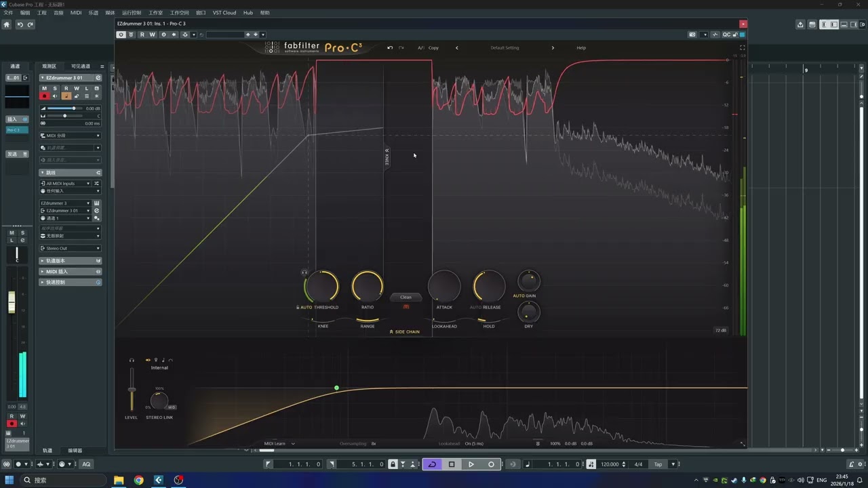
Task: Click the Knee display expander tab
Action: 387,157
